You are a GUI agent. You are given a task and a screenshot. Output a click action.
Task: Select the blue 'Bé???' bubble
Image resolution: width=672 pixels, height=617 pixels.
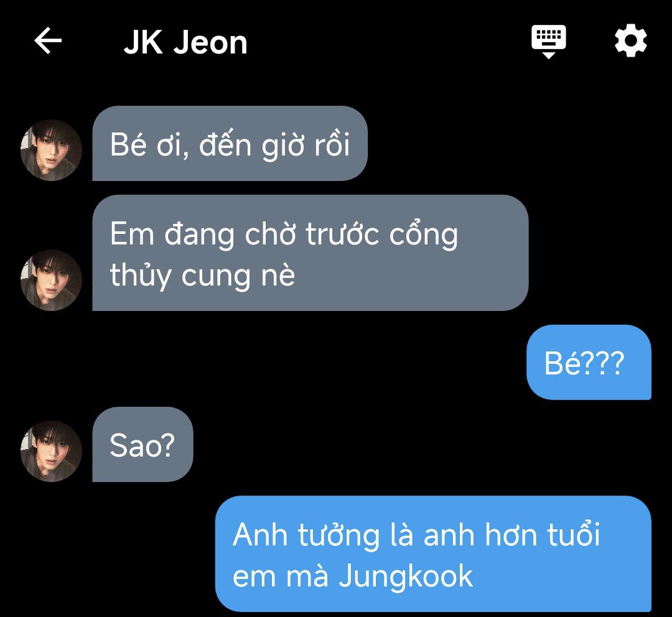(589, 363)
